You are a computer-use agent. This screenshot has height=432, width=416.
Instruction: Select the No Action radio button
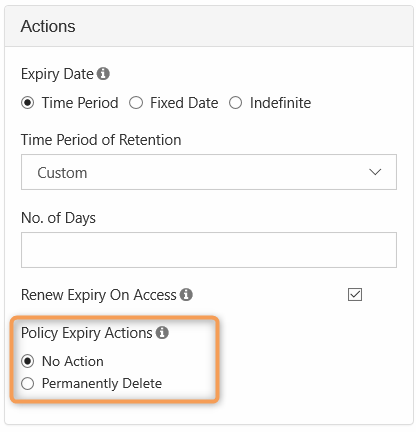pos(28,361)
